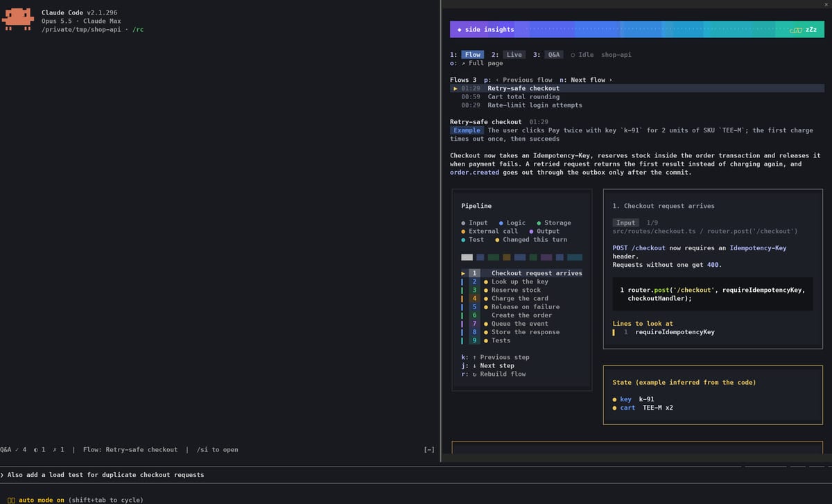Click the first white pipeline step swatch
The image size is (832, 504).
click(467, 257)
